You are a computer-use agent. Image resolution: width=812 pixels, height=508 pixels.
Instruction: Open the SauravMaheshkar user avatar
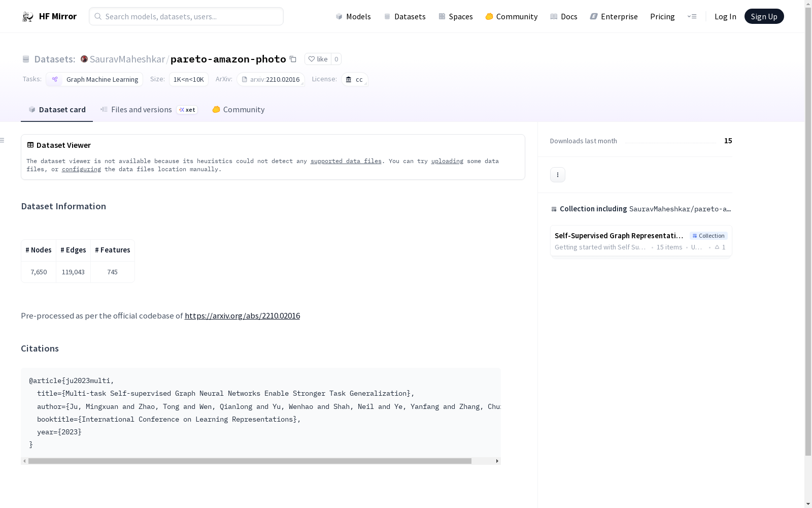[84, 59]
